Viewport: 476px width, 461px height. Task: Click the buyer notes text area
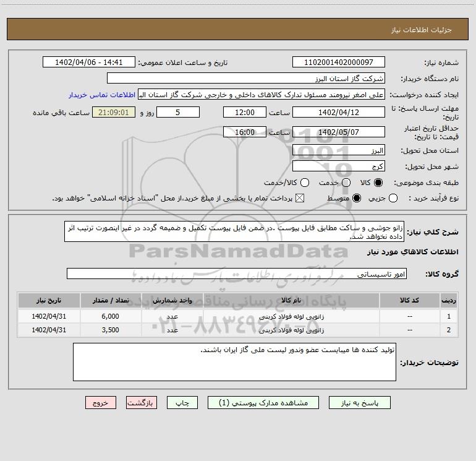(x=234, y=362)
